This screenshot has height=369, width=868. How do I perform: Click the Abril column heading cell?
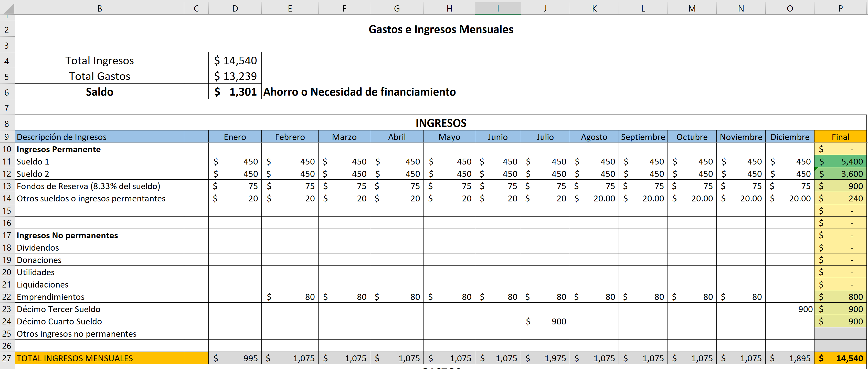397,137
